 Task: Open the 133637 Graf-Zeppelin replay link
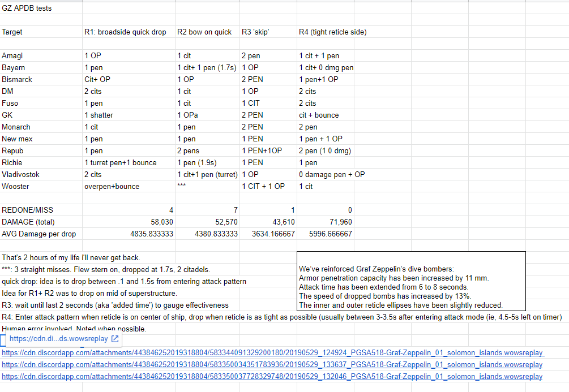[272, 365]
